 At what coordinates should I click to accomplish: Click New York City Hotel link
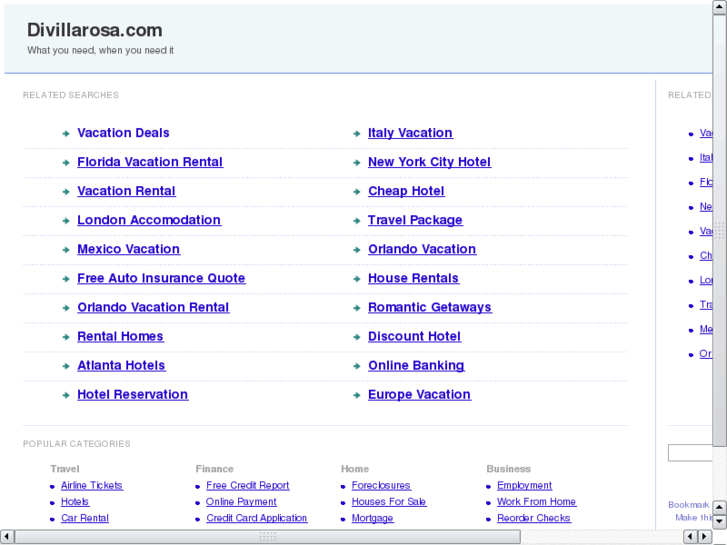pyautogui.click(x=429, y=162)
